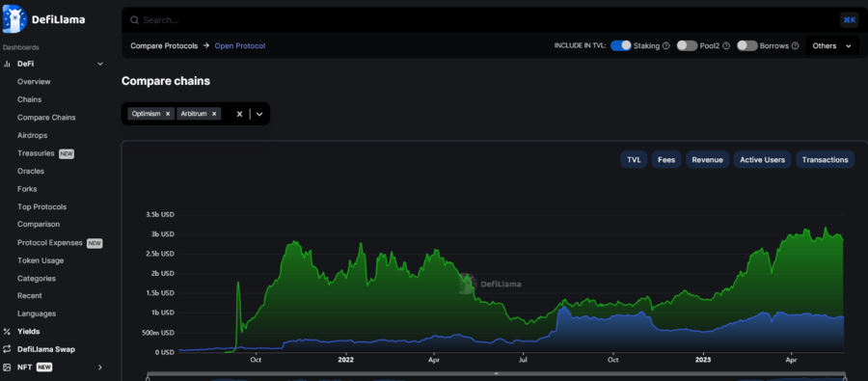Click Compare Protocols breadcrumb
This screenshot has height=381, width=868.
coord(164,46)
